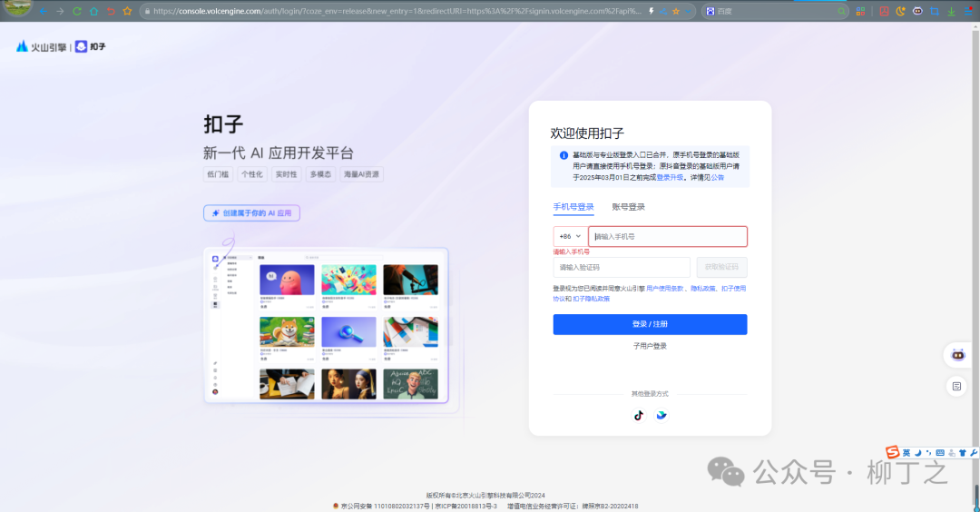Click the 获取验证码 button
This screenshot has width=980, height=512.
(722, 268)
